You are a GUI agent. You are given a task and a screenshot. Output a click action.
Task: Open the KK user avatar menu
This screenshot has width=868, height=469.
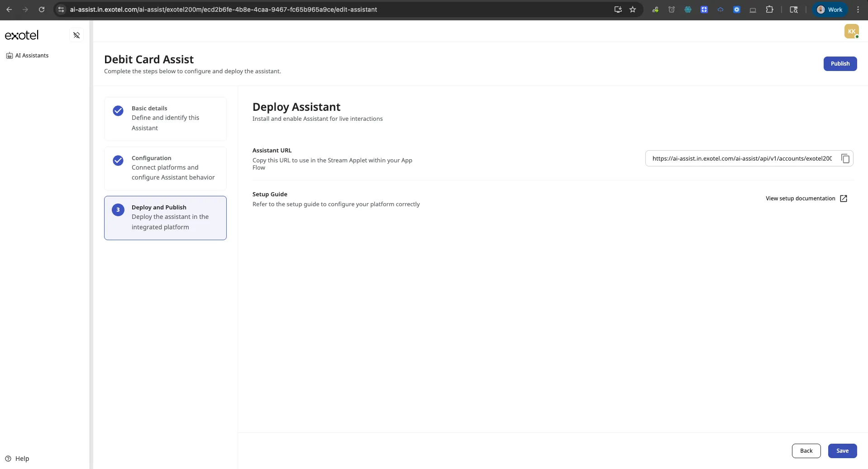(x=851, y=31)
